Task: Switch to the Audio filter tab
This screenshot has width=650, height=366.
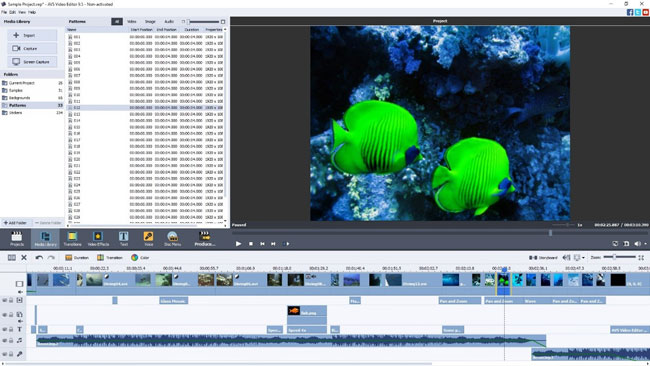Action: pyautogui.click(x=169, y=22)
